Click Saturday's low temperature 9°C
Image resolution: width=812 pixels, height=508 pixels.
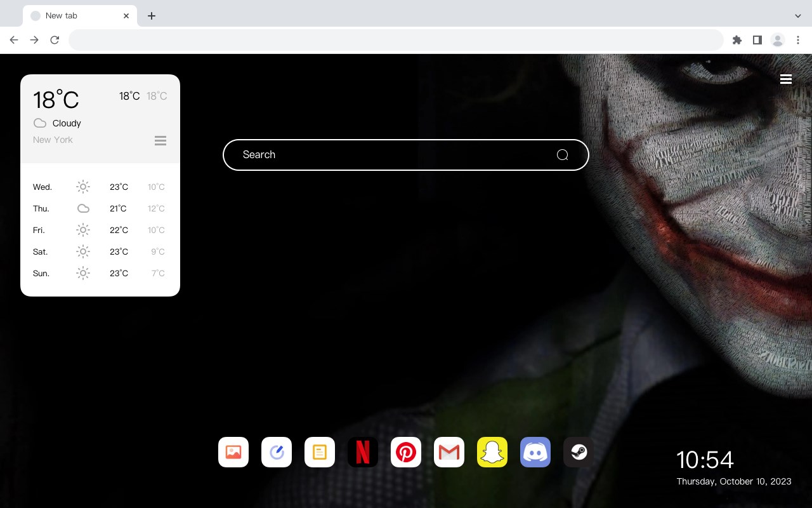point(158,251)
